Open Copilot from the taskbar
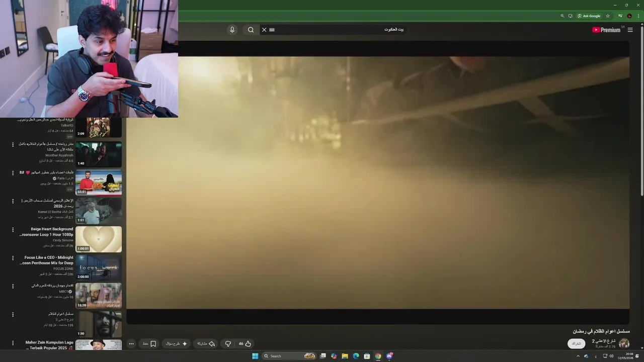This screenshot has width=644, height=362. click(x=334, y=356)
